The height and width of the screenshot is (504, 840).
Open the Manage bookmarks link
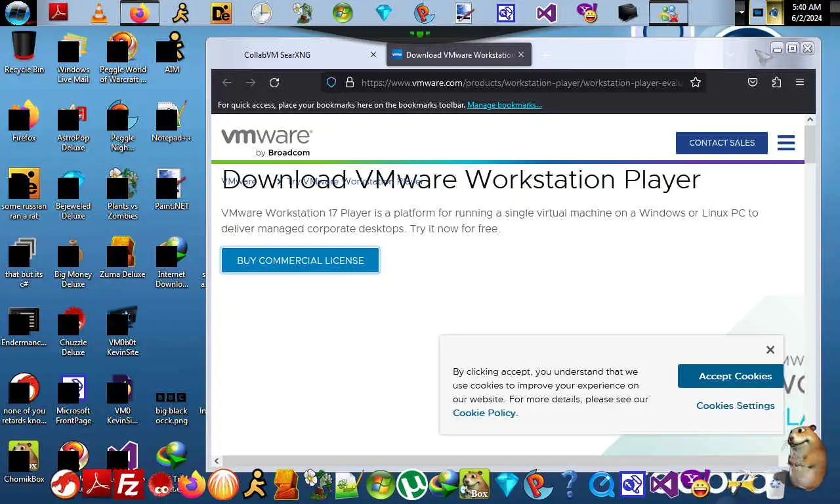click(x=504, y=105)
